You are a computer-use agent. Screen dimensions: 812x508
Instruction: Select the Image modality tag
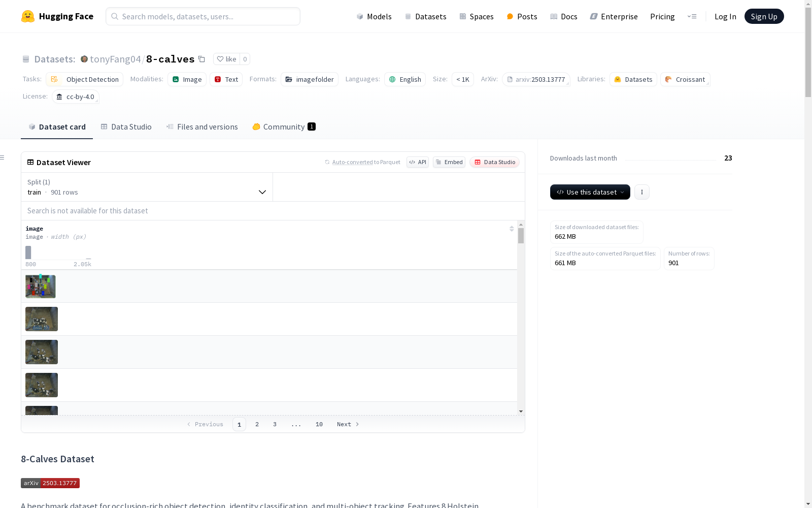[x=187, y=79]
